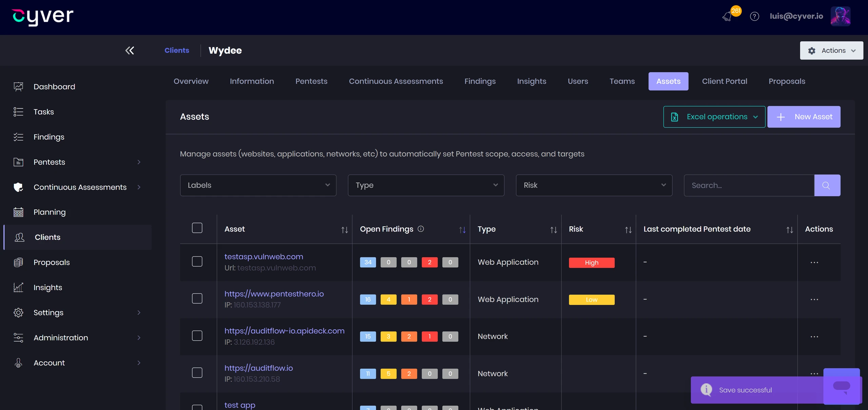Image resolution: width=868 pixels, height=410 pixels.
Task: Click the Dashboard chart icon in sidebar
Action: point(18,87)
